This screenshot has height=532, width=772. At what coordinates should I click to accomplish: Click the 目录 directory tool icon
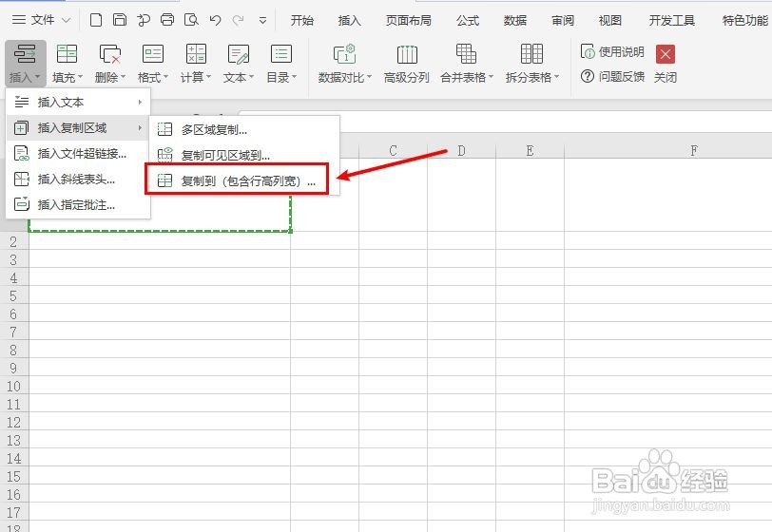point(281,53)
